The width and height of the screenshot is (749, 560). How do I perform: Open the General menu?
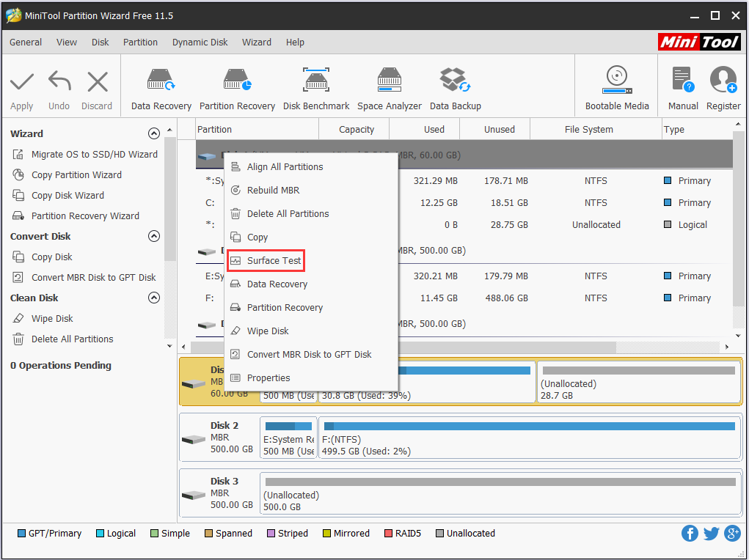pos(26,42)
